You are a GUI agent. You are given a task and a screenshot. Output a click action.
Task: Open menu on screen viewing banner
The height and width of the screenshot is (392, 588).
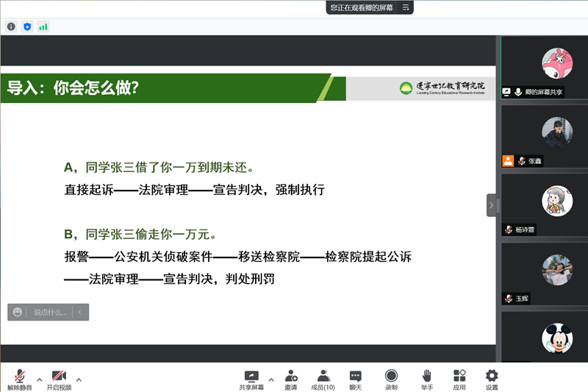point(406,7)
